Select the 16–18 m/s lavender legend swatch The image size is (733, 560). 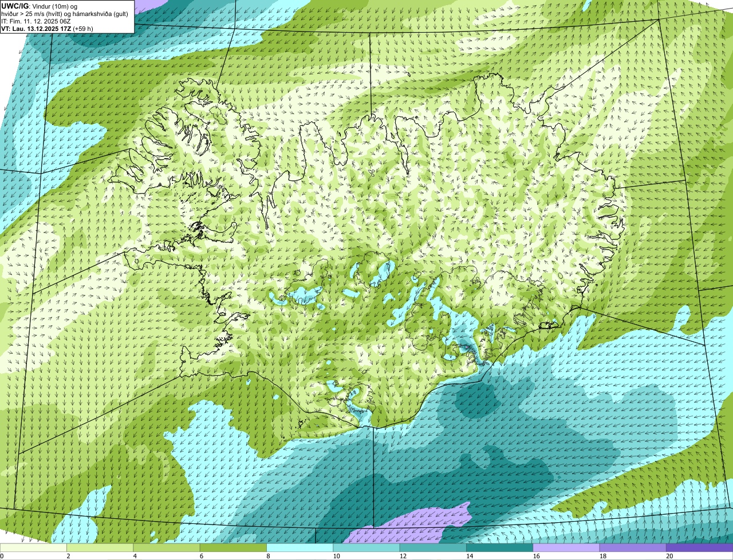tap(566, 547)
